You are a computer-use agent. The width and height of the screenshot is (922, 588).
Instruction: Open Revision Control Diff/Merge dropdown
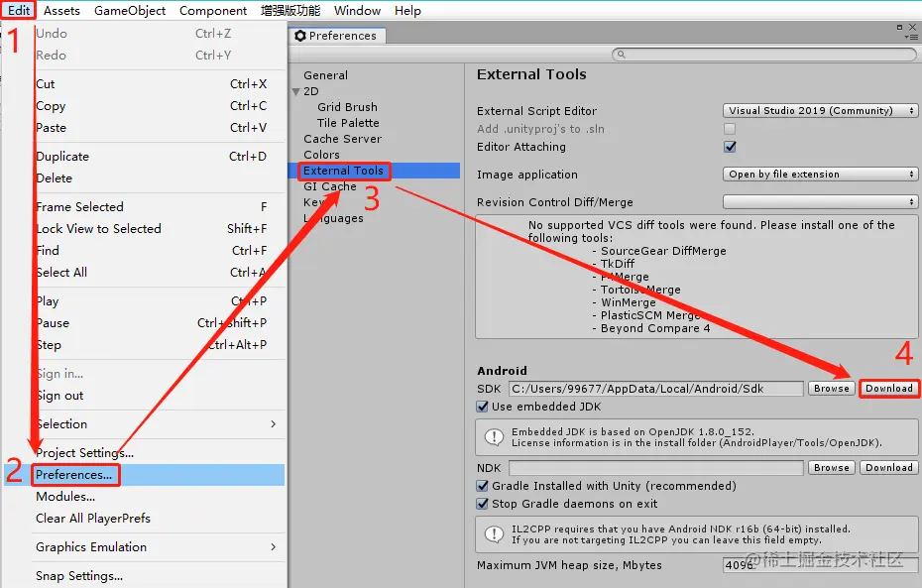820,201
